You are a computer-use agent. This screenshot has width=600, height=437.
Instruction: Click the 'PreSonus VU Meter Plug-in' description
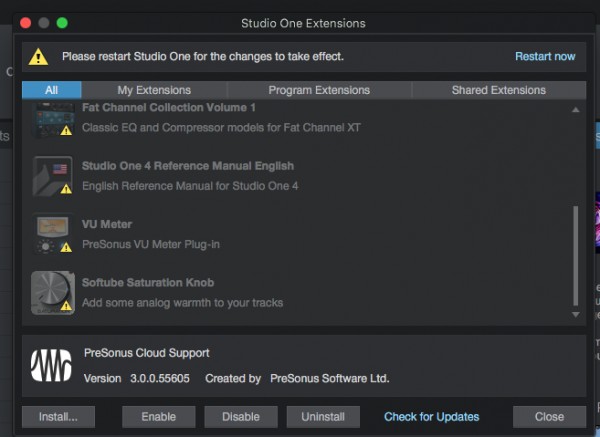[x=151, y=244]
